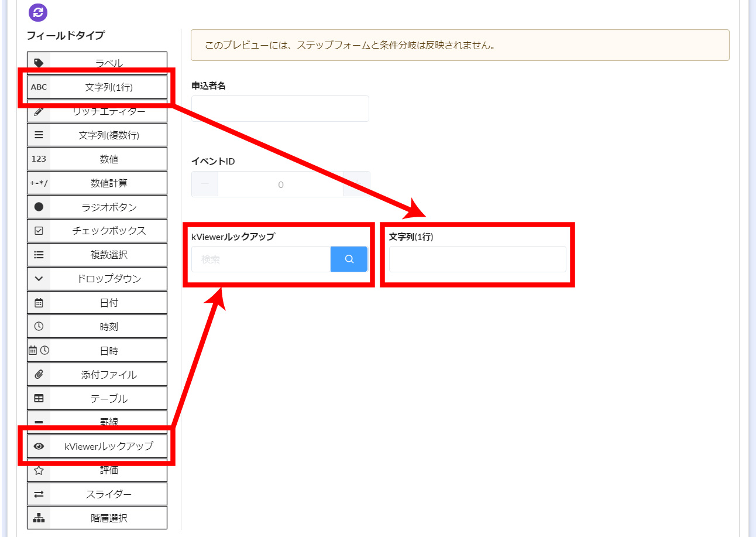Select the Label tag field type

[97, 63]
